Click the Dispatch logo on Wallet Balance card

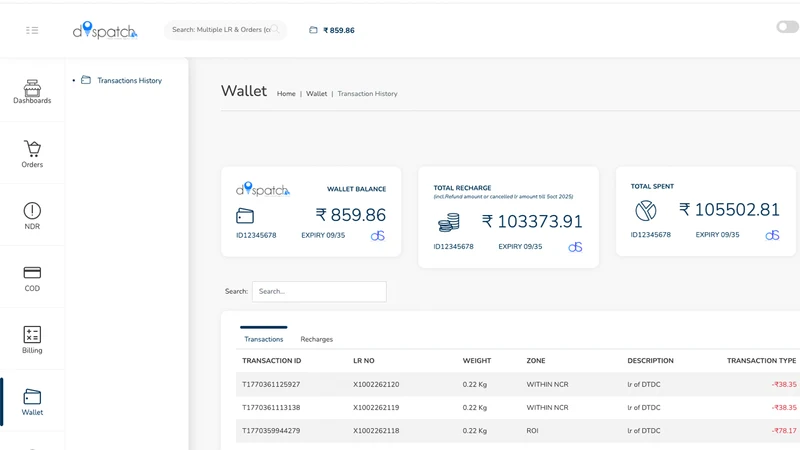[263, 189]
